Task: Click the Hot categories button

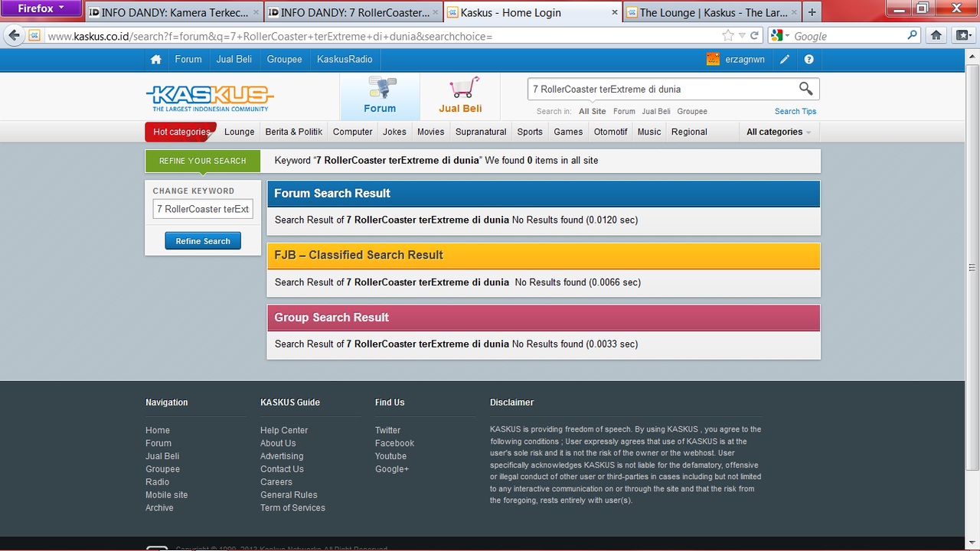Action: click(181, 132)
